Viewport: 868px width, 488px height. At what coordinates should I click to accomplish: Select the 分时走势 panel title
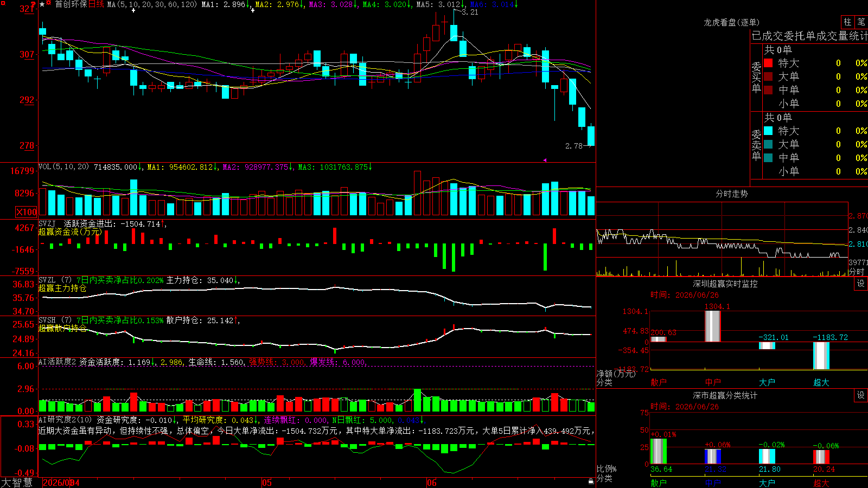(731, 194)
